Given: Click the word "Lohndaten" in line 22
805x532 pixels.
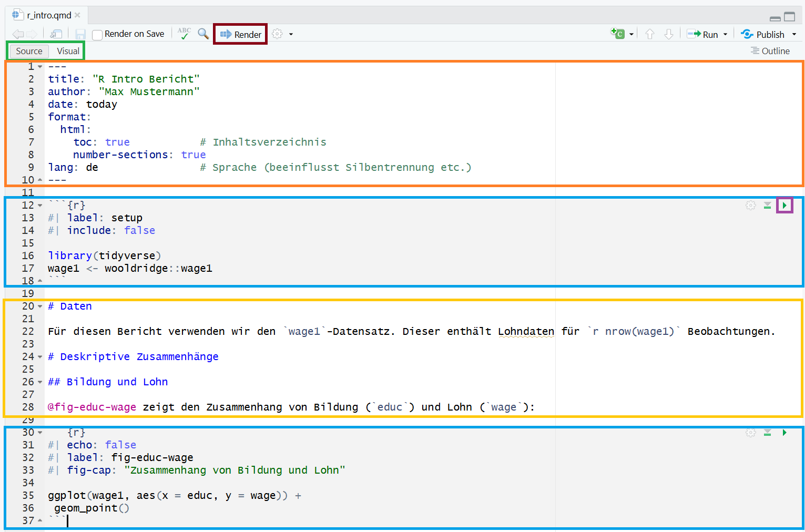Looking at the screenshot, I should tap(526, 331).
